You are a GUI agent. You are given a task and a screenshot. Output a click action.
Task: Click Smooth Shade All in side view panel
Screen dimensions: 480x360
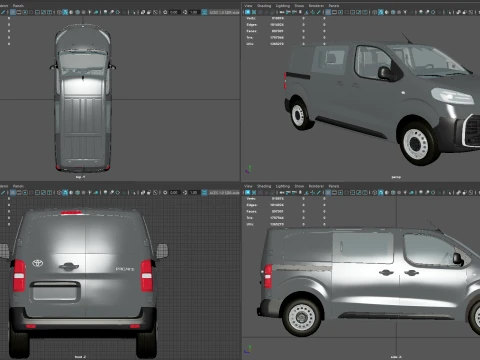[381, 192]
